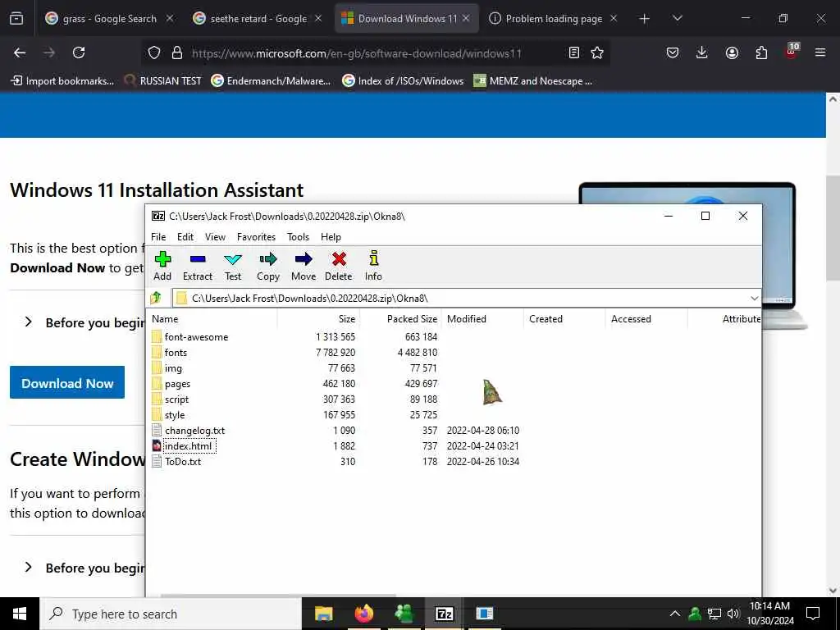Image resolution: width=840 pixels, height=630 pixels.
Task: Open the Windows notification center
Action: (x=813, y=614)
